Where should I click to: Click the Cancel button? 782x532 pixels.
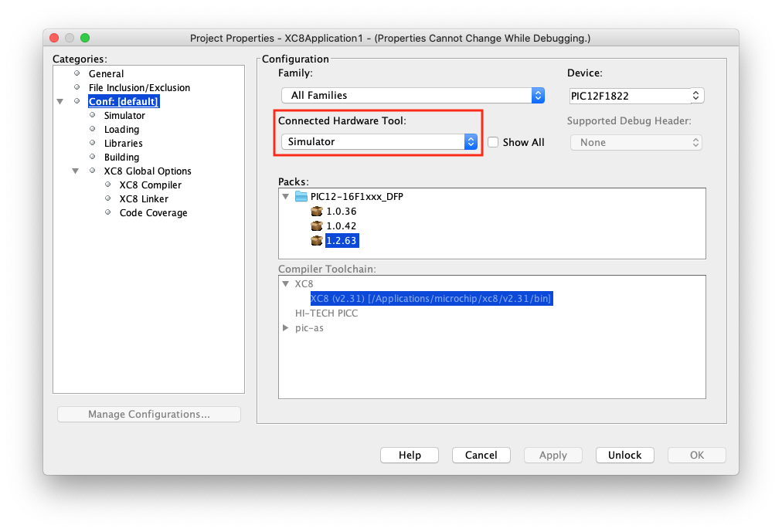point(481,455)
